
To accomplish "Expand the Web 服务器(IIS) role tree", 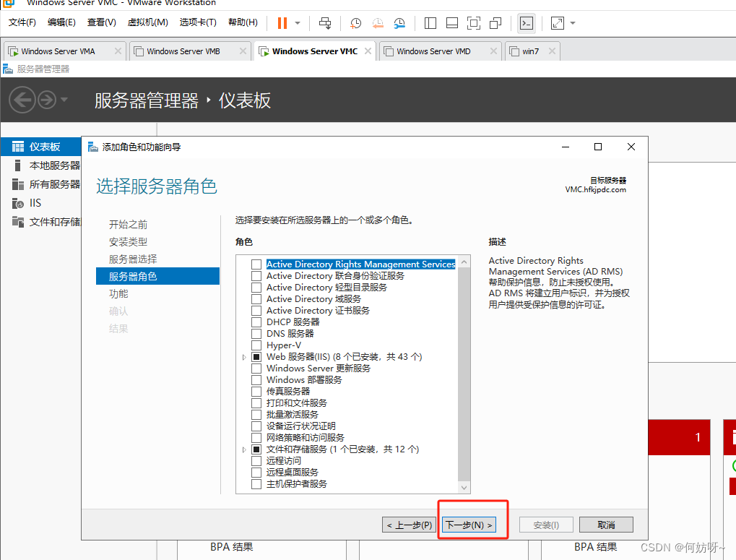I will (244, 357).
